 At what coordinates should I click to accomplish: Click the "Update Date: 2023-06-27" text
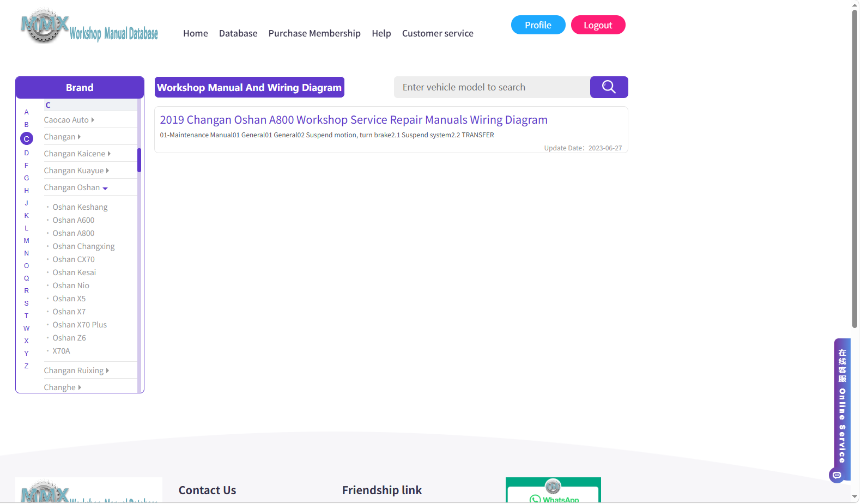click(x=583, y=148)
